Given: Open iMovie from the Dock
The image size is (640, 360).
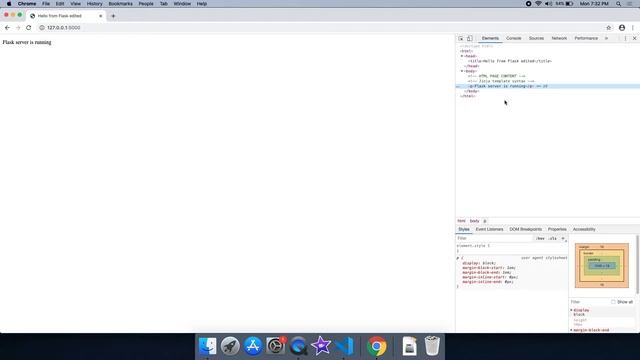Looking at the screenshot, I should 321,346.
